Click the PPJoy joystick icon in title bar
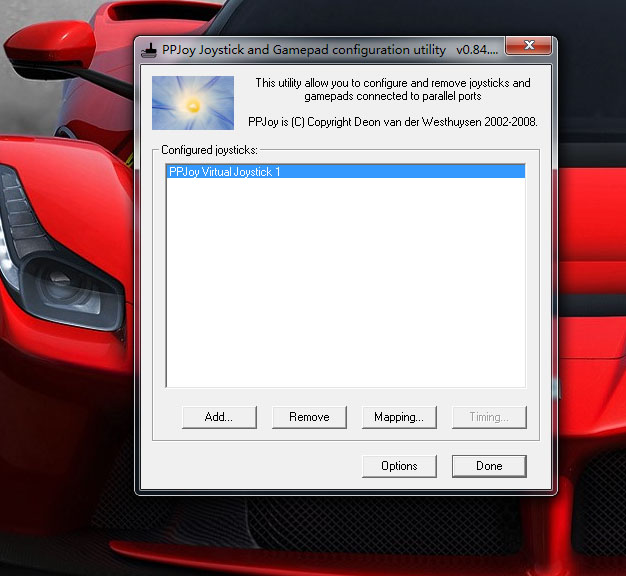This screenshot has width=626, height=576. tap(149, 50)
